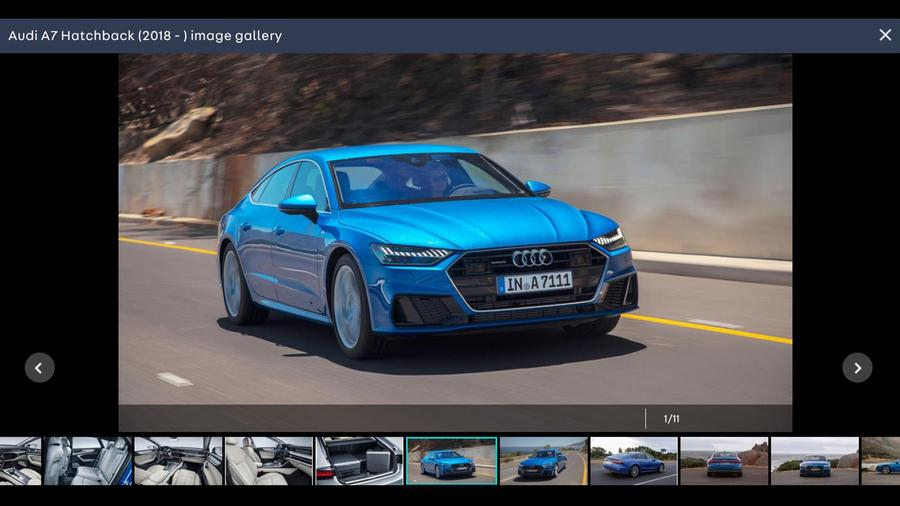Click the gallery title text
900x506 pixels.
[x=145, y=36]
